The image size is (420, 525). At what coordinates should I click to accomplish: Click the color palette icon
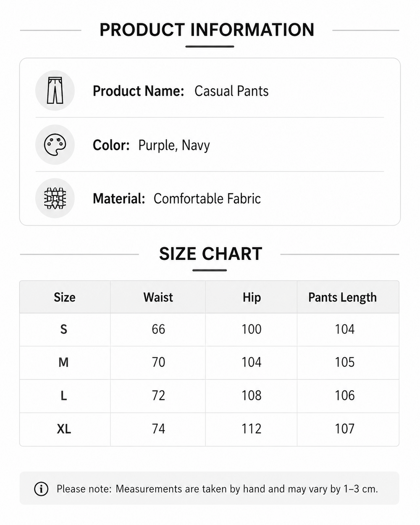(x=55, y=145)
